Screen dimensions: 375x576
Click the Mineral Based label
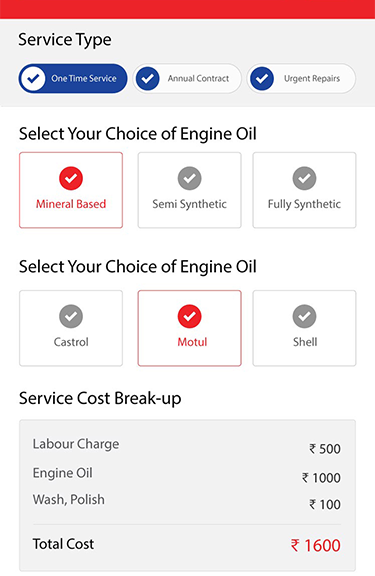click(x=71, y=204)
